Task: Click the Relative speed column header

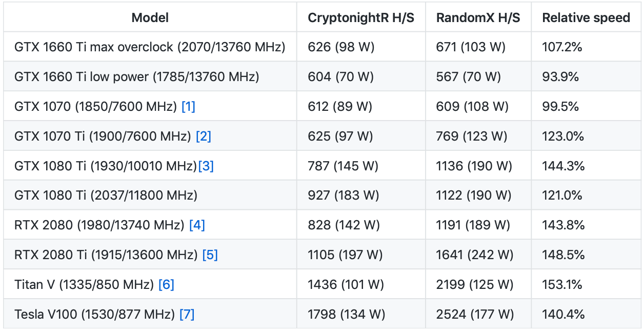Action: (586, 18)
